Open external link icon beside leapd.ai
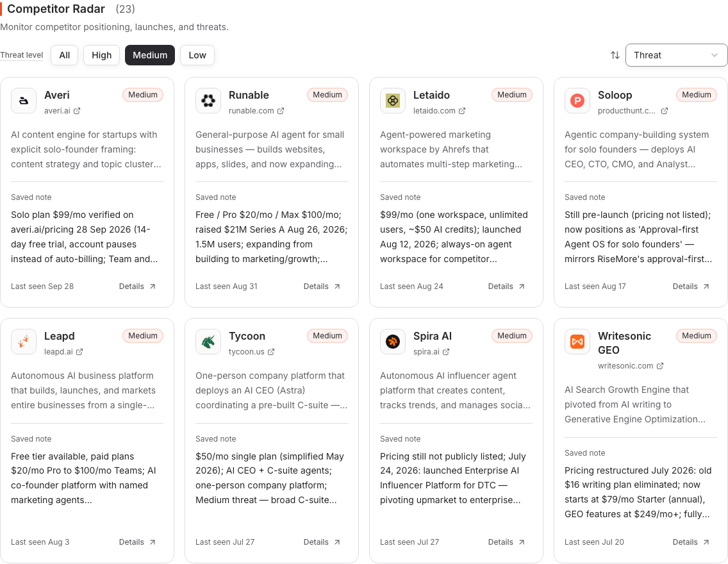728x564 pixels. 79,352
